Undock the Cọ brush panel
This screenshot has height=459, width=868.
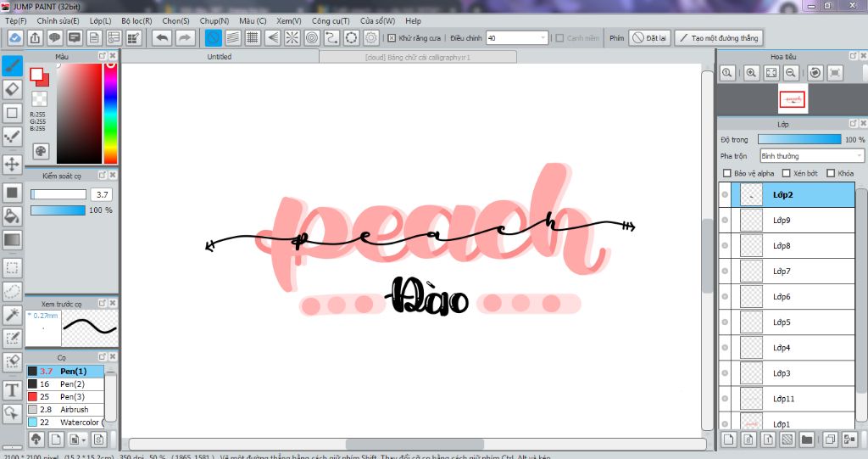click(x=103, y=357)
